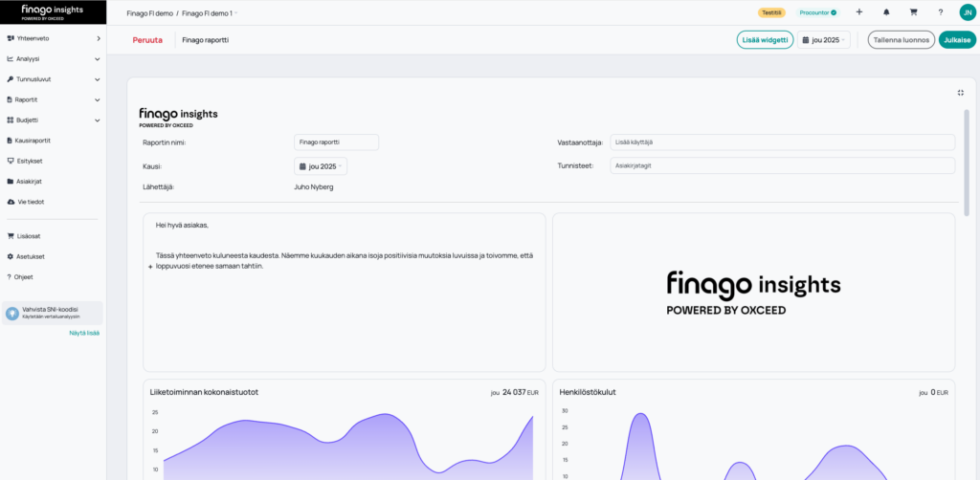Screen dimensions: 980x480
Task: Click the Finago FI demo breadcrumb
Action: tap(150, 12)
